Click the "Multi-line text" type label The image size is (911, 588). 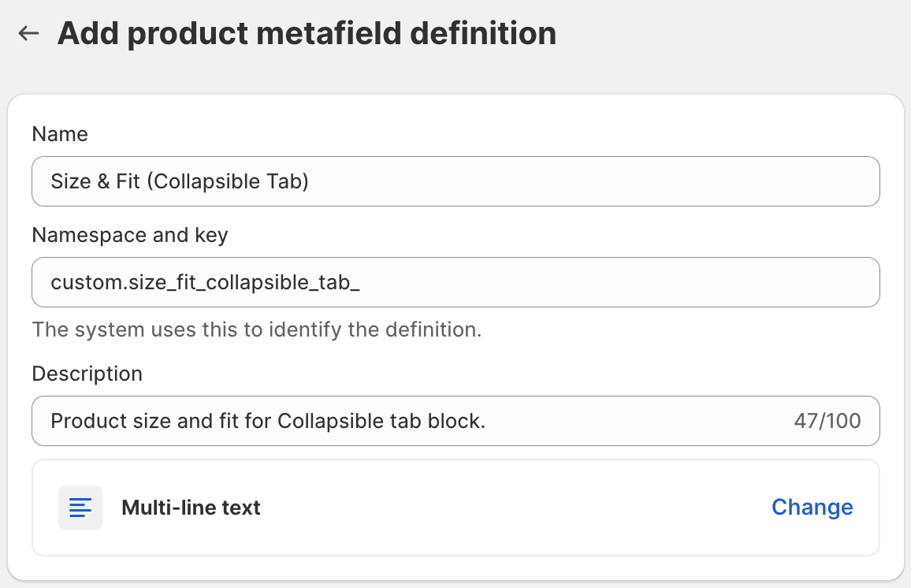[x=191, y=508]
